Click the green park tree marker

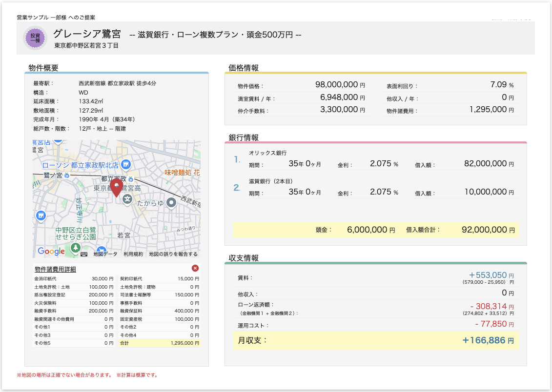[75, 248]
